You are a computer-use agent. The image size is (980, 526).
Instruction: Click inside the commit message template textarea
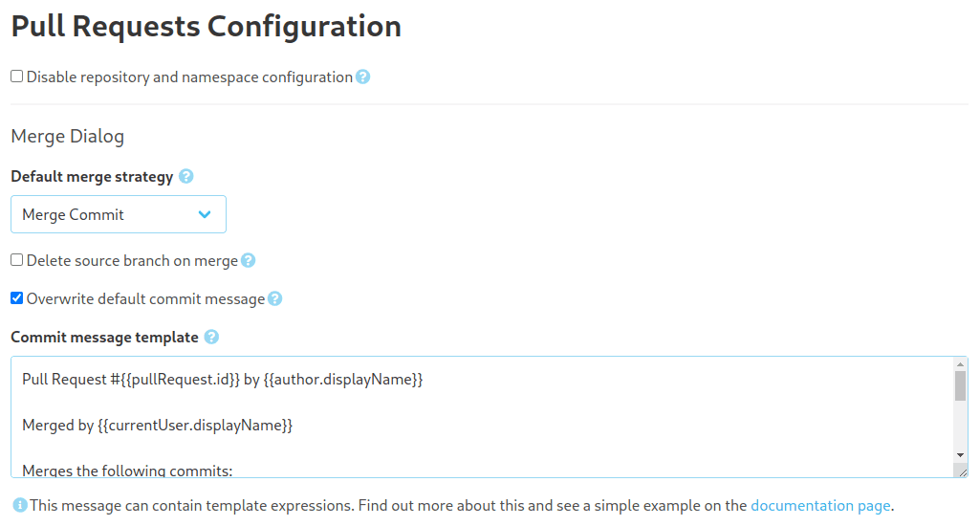click(482, 417)
